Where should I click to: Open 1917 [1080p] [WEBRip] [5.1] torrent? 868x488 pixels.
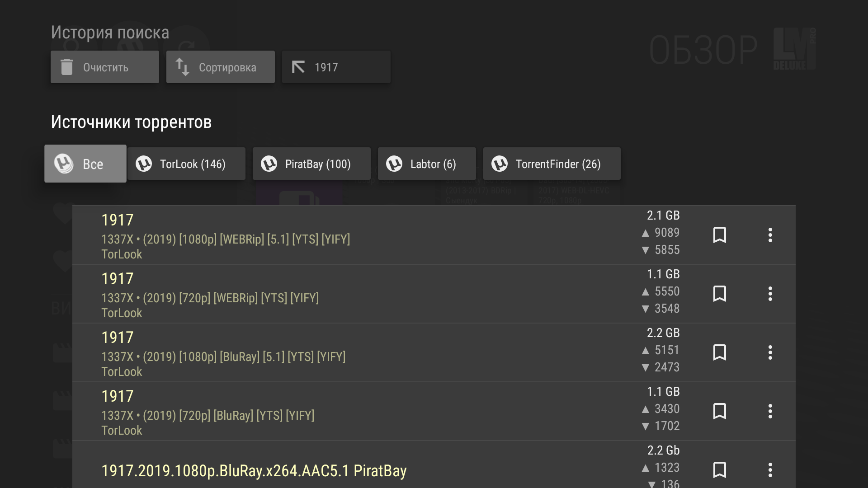[434, 235]
